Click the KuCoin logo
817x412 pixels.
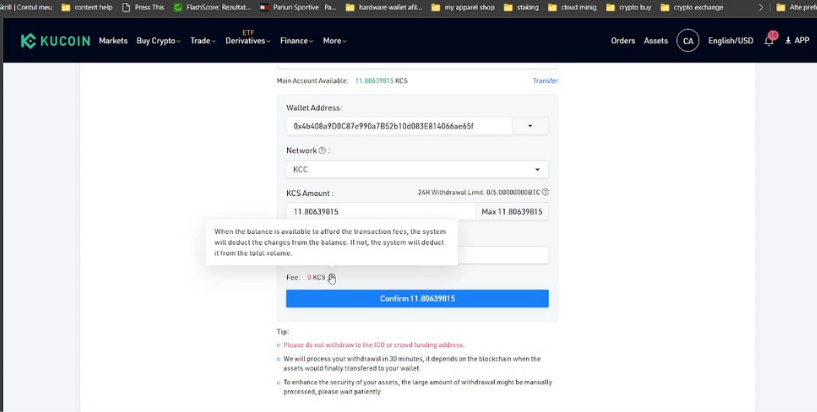click(55, 41)
